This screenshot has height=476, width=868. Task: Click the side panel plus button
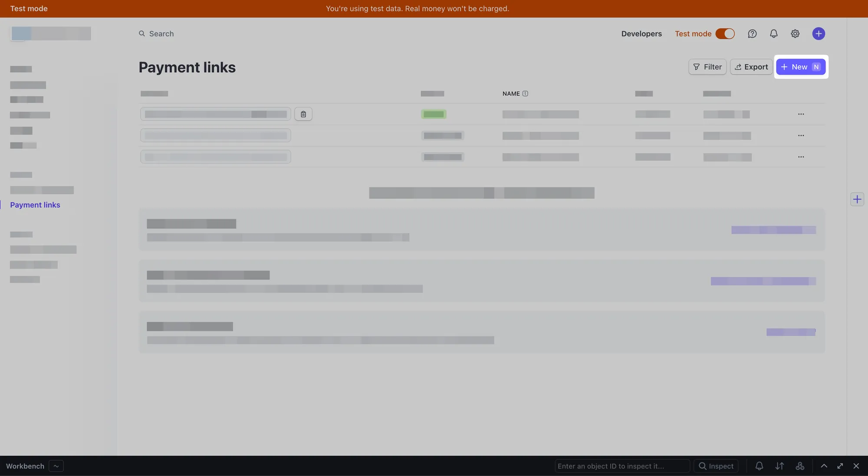pos(857,199)
